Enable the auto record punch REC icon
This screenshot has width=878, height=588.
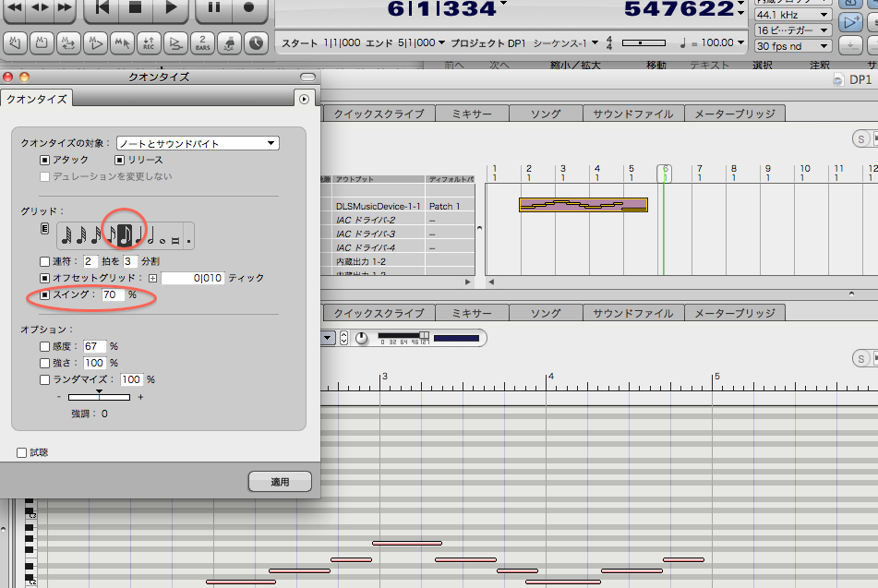[x=149, y=43]
